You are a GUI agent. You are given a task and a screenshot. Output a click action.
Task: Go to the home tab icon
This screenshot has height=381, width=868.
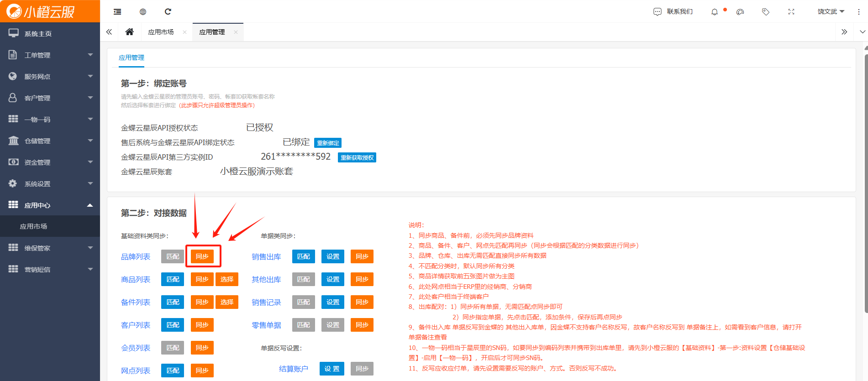pyautogui.click(x=129, y=31)
